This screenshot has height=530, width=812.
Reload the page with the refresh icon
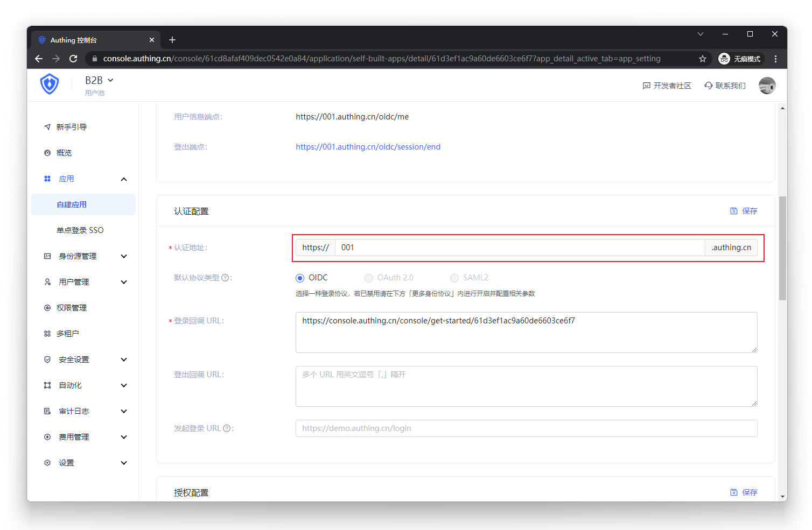tap(73, 59)
